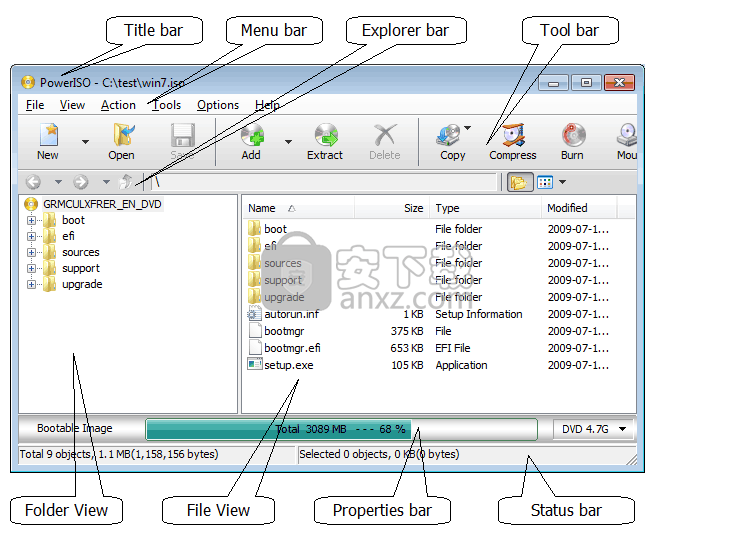This screenshot has height=546, width=739.
Task: Click the PowerISO title bar disc icon
Action: pos(28,82)
